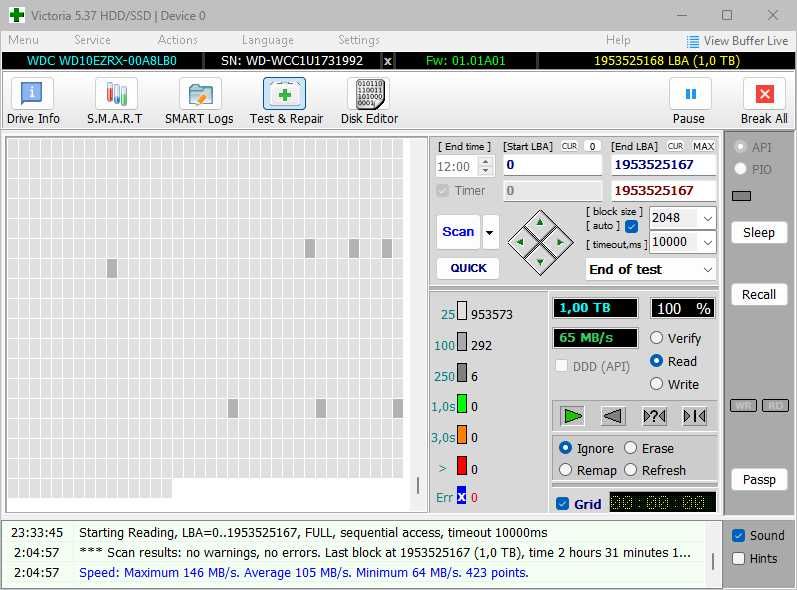This screenshot has height=590, width=797.
Task: Click the WR indicator box
Action: [743, 406]
